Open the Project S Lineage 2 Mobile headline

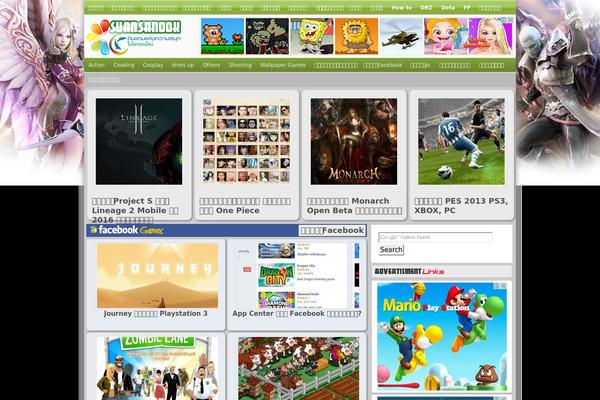pos(135,211)
